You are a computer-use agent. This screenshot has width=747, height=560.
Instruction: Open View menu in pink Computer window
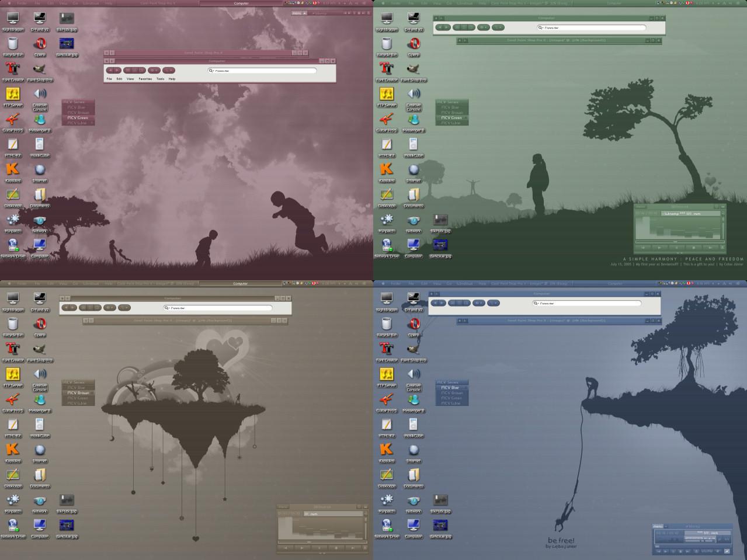coord(130,79)
